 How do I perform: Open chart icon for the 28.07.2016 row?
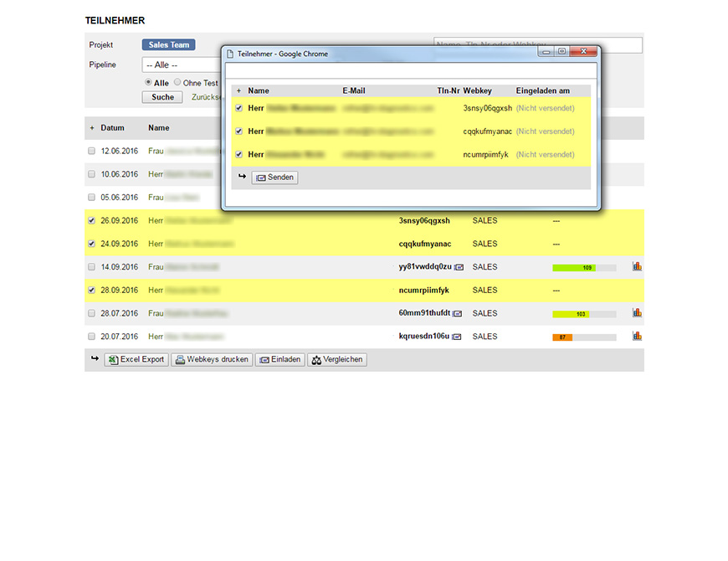point(637,313)
